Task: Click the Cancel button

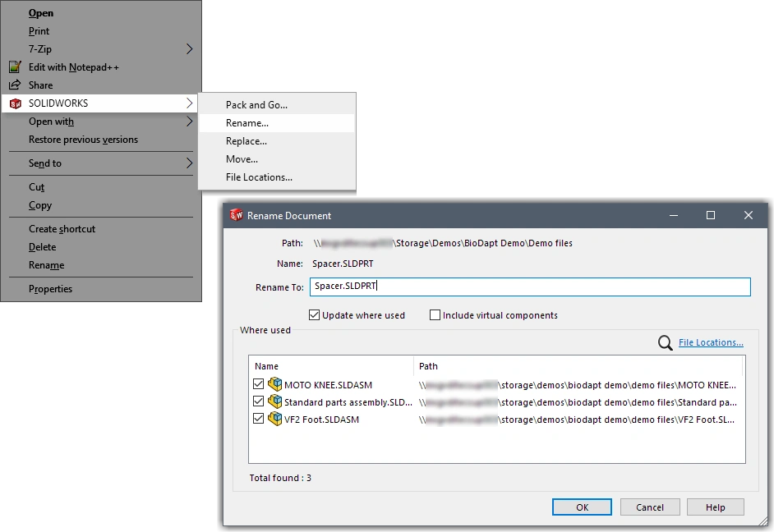Action: pyautogui.click(x=650, y=507)
